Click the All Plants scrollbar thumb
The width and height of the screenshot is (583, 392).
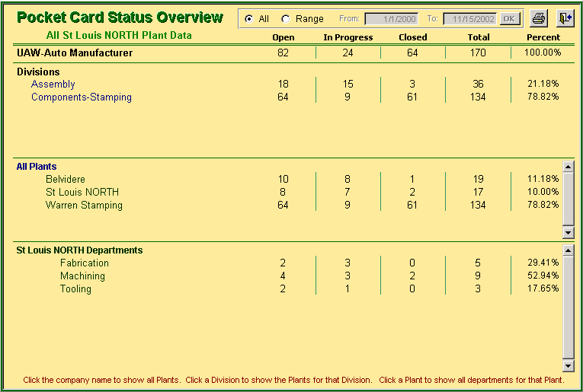click(568, 199)
